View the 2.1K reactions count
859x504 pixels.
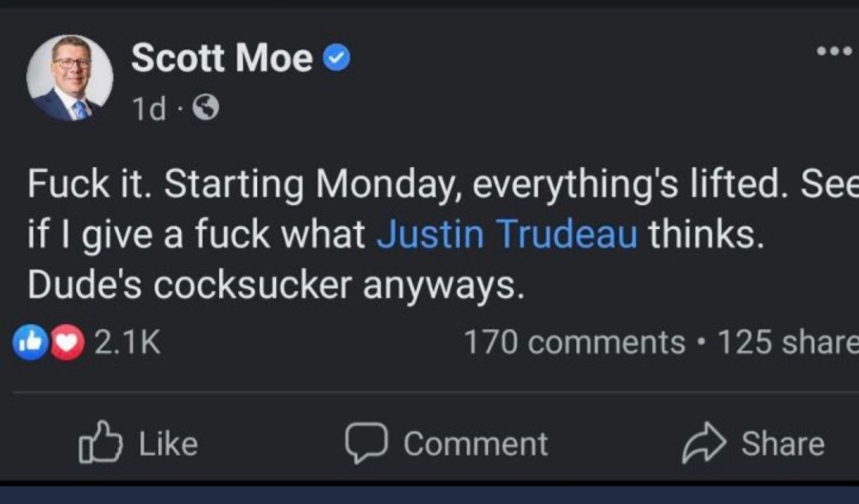coord(126,342)
